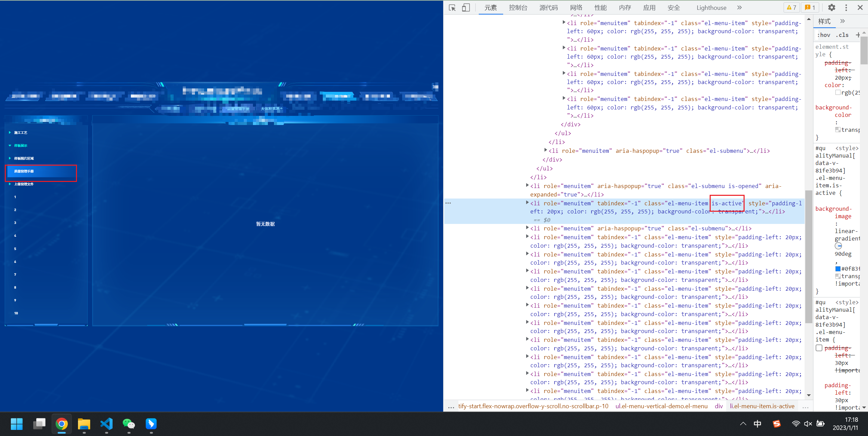868x436 pixels.
Task: Open the DevTools settings gear
Action: coord(831,7)
